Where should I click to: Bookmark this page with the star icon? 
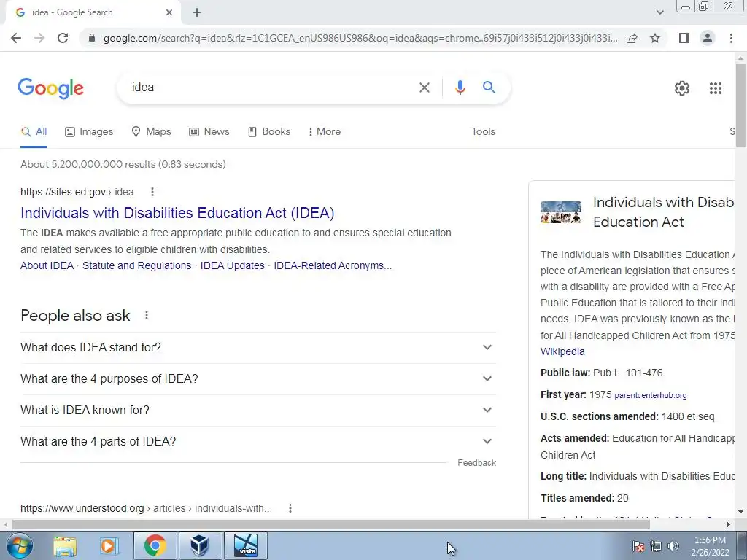pos(655,38)
